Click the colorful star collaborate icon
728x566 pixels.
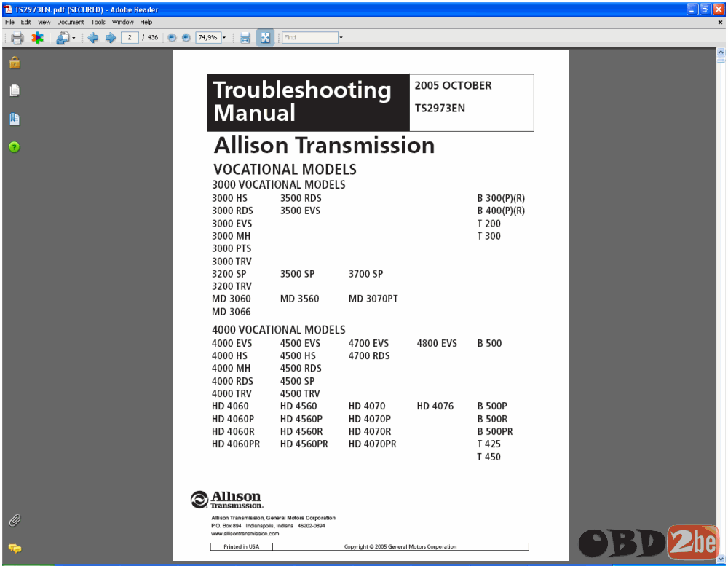tap(38, 38)
